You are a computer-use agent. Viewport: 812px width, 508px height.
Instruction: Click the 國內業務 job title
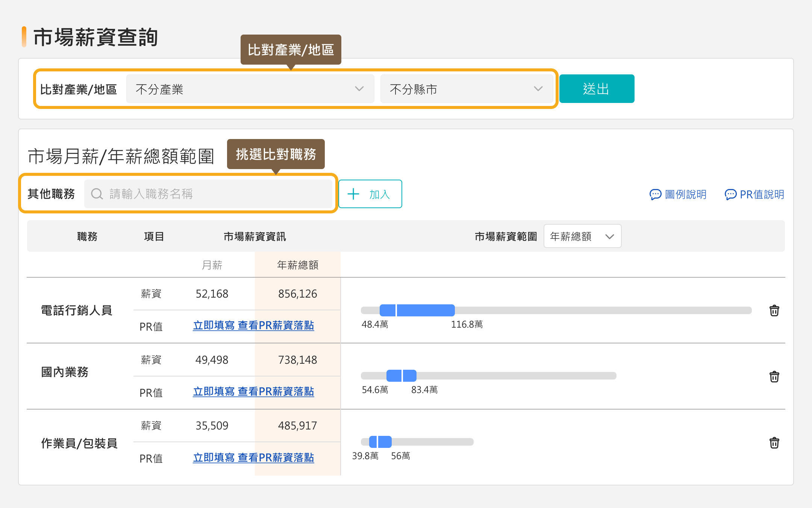[x=65, y=372]
